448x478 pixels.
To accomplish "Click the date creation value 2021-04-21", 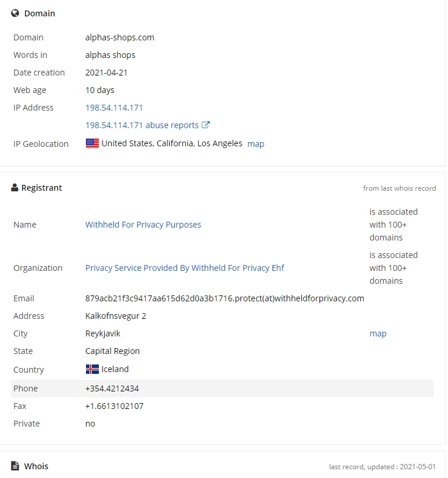I will click(106, 73).
